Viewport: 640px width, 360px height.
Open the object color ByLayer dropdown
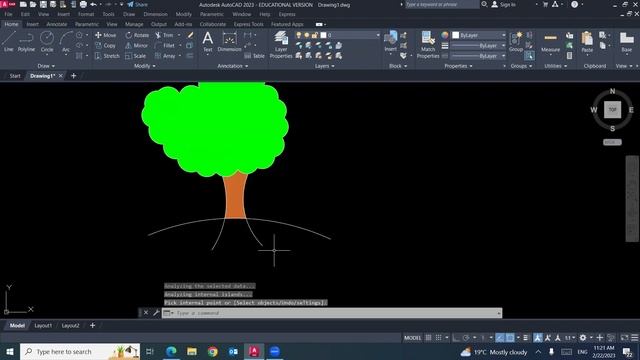pos(479,35)
